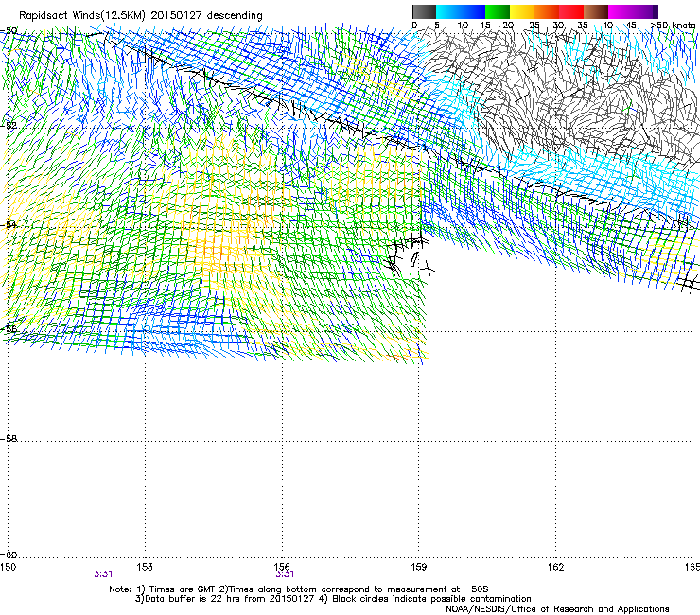Click the note line '3)Data buffer is 22 hrs'
The image size is (700, 615).
[333, 599]
